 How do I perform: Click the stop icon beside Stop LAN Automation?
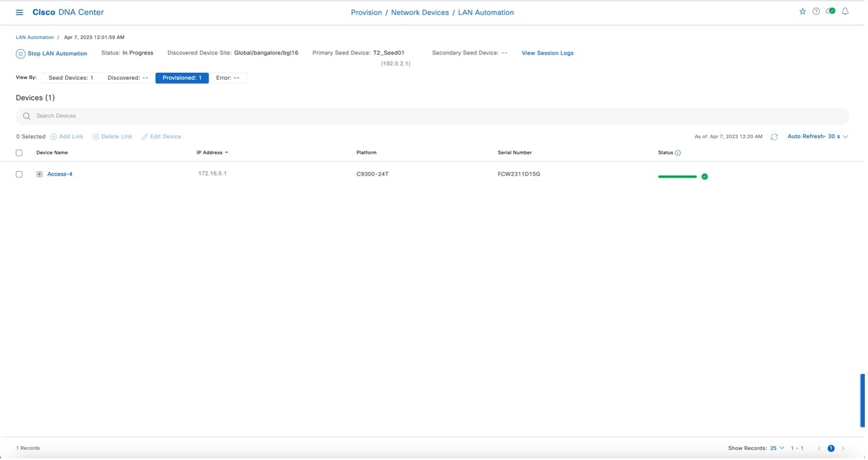pyautogui.click(x=21, y=54)
